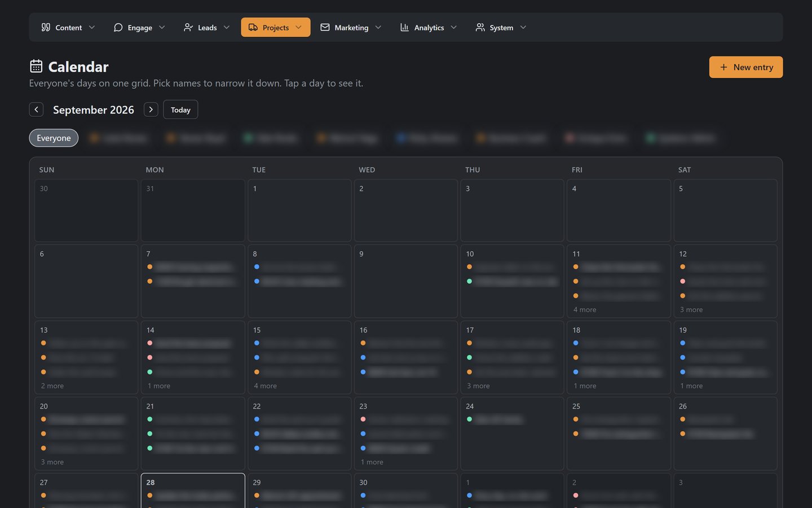Screen dimensions: 812x508
Task: Expand the Engage dropdown chevron
Action: click(x=162, y=27)
